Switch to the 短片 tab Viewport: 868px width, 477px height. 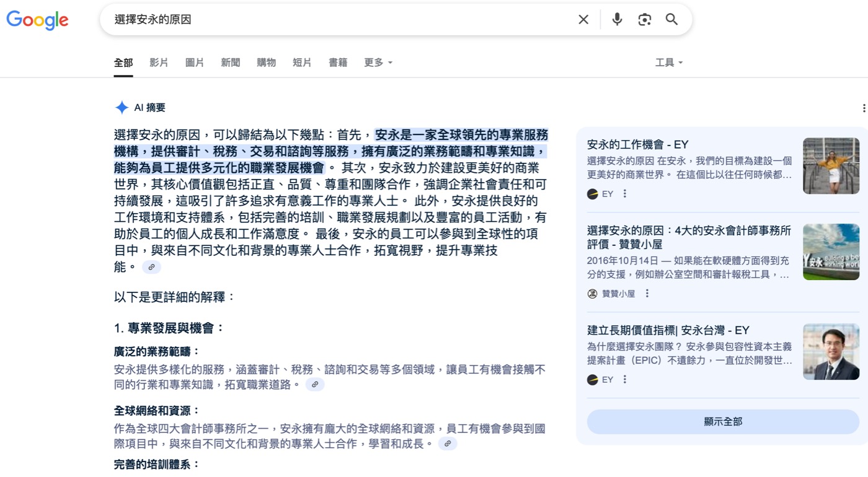[302, 63]
